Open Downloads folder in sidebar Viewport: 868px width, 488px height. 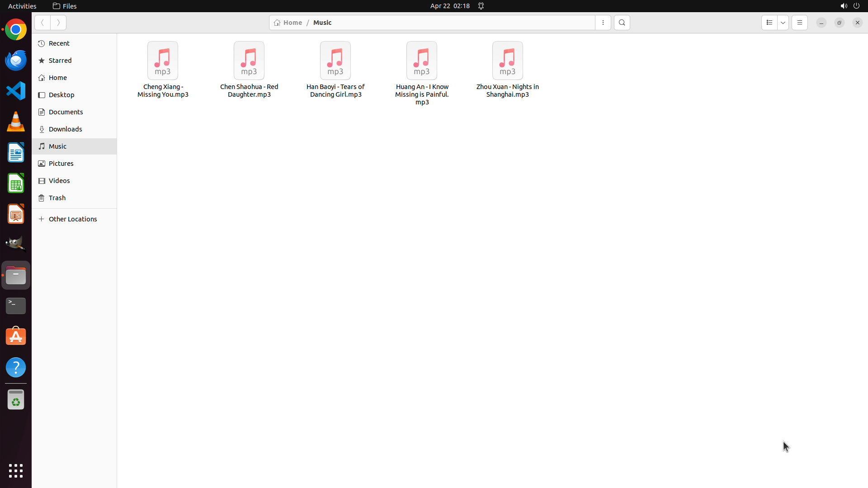tap(65, 129)
